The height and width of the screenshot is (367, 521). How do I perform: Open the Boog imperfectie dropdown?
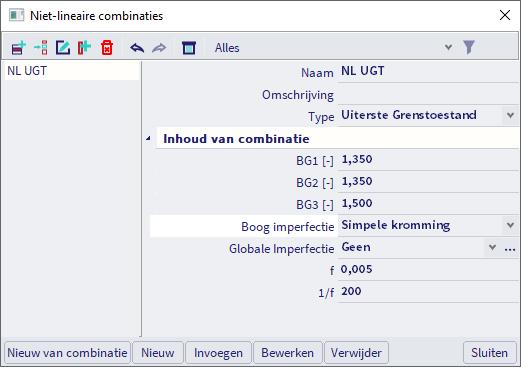coord(510,225)
